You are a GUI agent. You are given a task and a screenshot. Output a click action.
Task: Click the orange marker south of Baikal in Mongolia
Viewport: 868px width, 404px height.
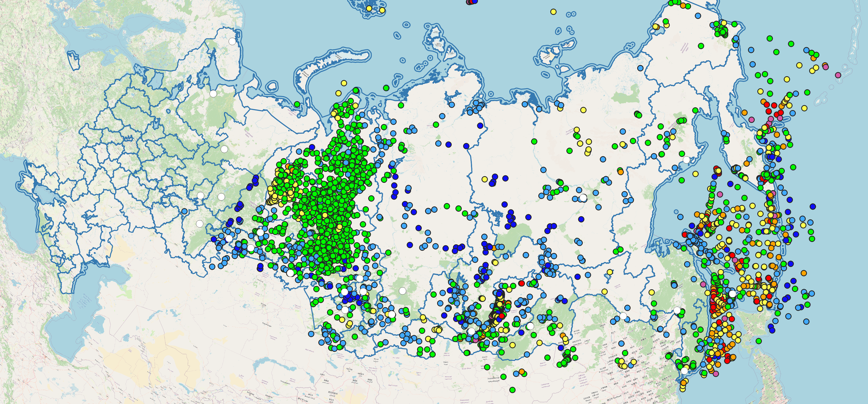pos(522,372)
